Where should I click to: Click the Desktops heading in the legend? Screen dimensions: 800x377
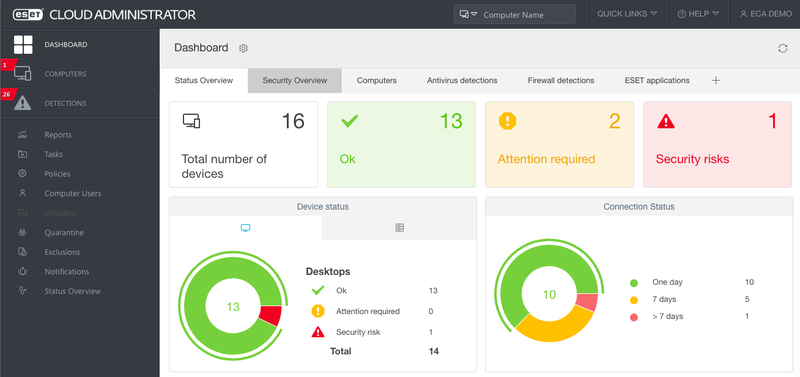328,272
